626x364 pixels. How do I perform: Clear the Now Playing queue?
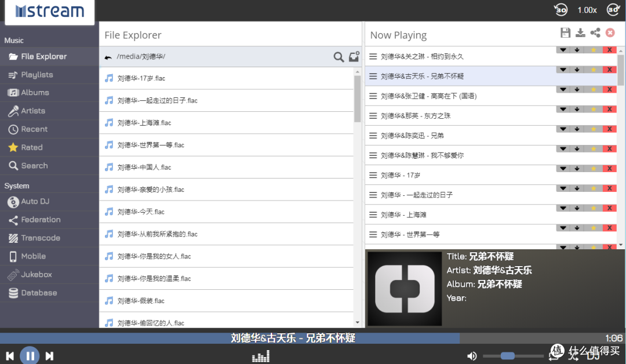click(610, 33)
